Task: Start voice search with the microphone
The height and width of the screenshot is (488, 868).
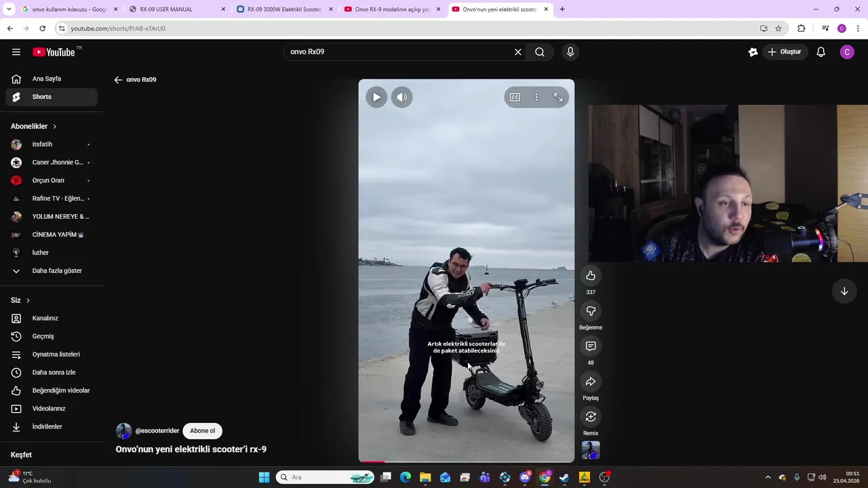Action: tap(570, 52)
